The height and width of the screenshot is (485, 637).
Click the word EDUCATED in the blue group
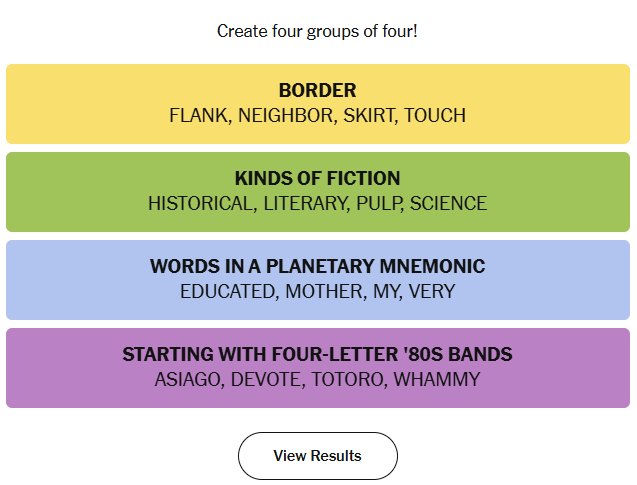[x=228, y=292]
